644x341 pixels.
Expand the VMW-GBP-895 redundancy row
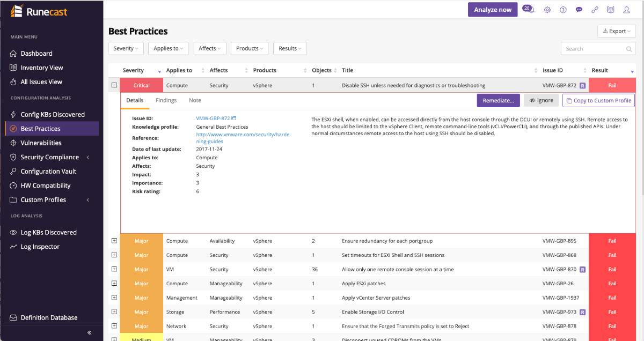[x=114, y=240]
